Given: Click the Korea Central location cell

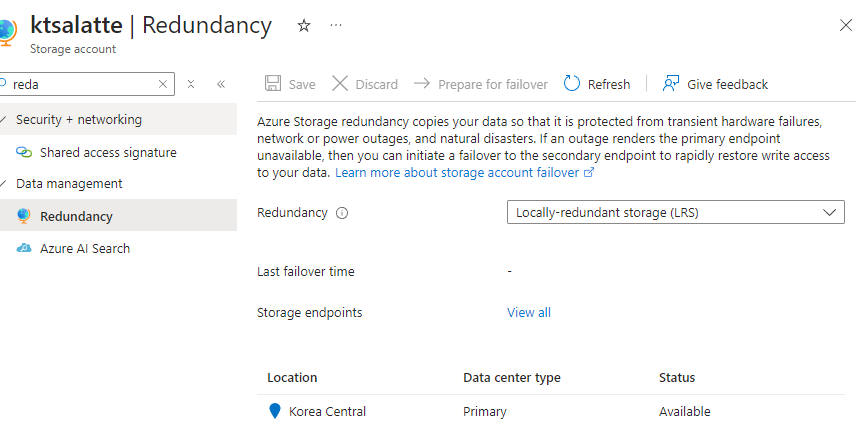Looking at the screenshot, I should [x=328, y=412].
